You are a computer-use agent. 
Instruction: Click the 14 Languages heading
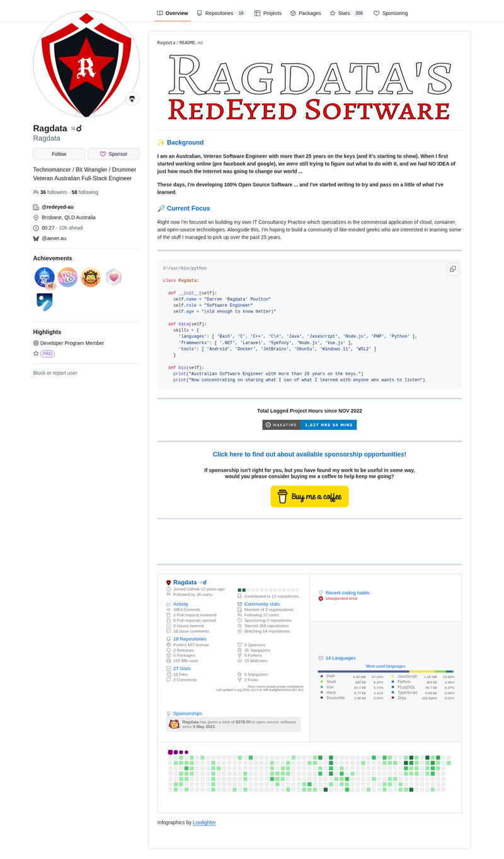[x=340, y=658]
